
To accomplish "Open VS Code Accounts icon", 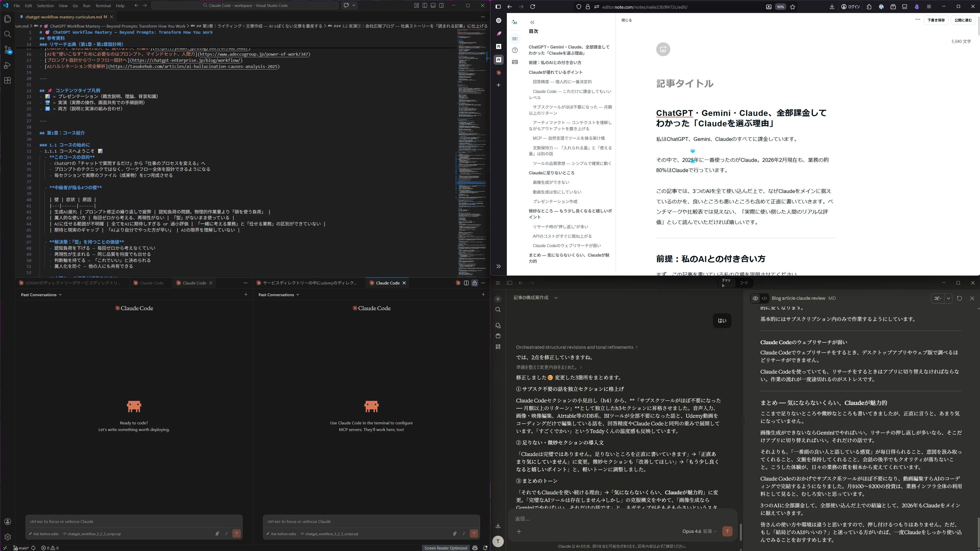I will click(x=7, y=521).
